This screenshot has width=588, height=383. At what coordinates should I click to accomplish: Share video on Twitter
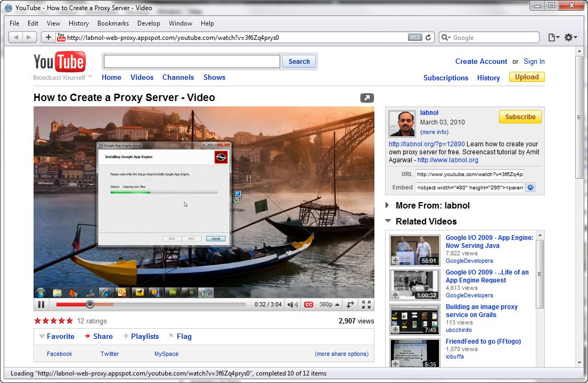110,354
